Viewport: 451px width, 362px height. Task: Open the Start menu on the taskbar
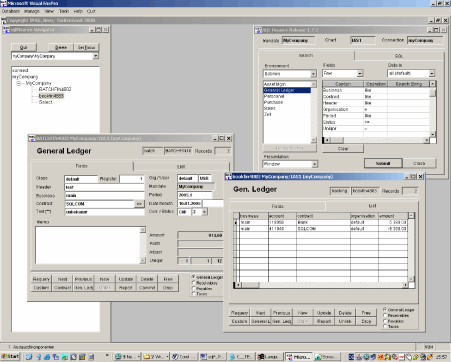click(10, 357)
